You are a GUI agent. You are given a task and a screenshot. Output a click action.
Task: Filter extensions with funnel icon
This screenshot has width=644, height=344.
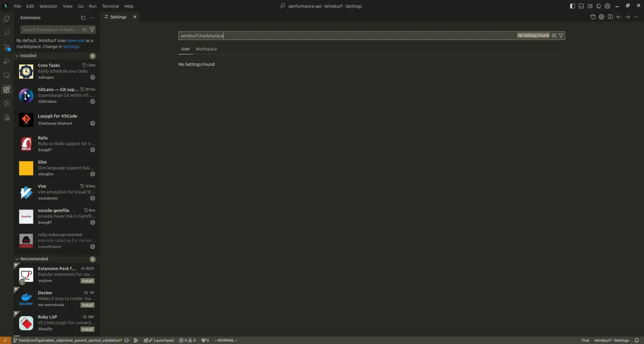92,30
